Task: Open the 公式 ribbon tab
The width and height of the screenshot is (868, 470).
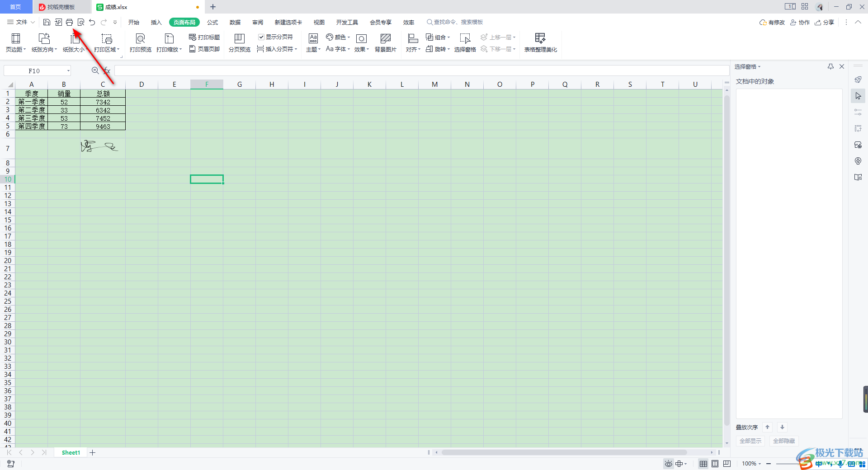Action: click(212, 22)
